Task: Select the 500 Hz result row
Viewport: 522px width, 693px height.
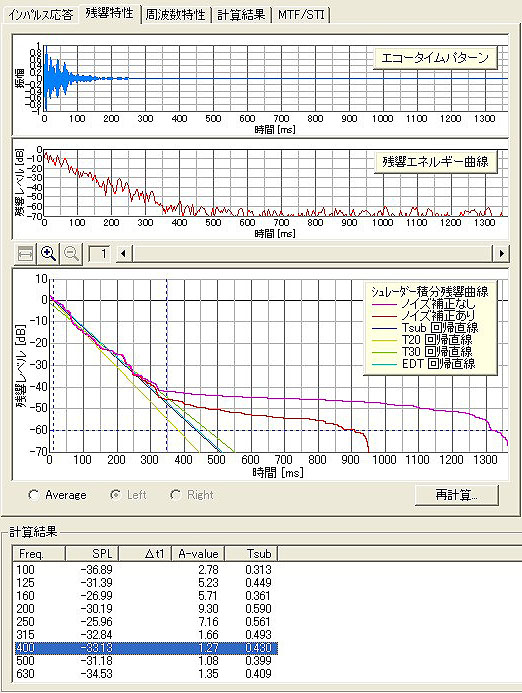Action: click(x=145, y=661)
